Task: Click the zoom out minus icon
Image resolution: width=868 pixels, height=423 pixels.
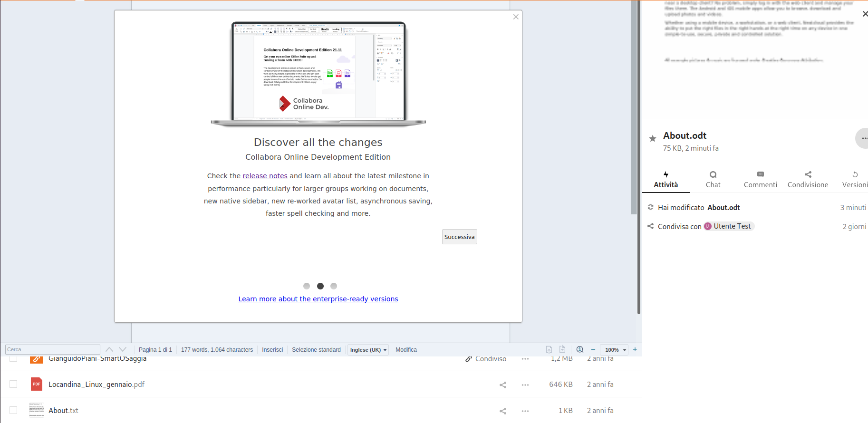Action: 593,350
